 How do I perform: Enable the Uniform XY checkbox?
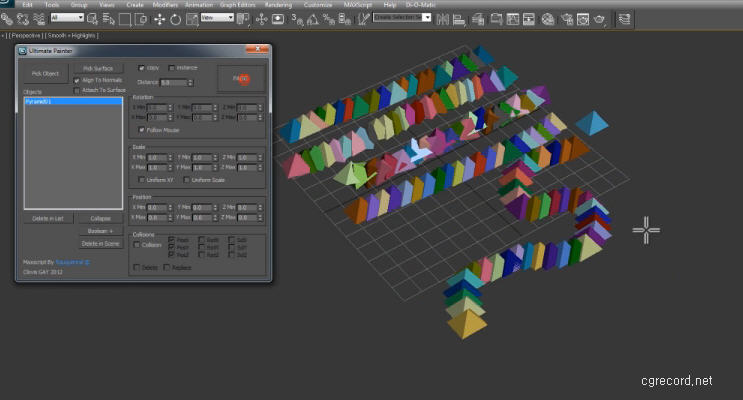point(141,180)
